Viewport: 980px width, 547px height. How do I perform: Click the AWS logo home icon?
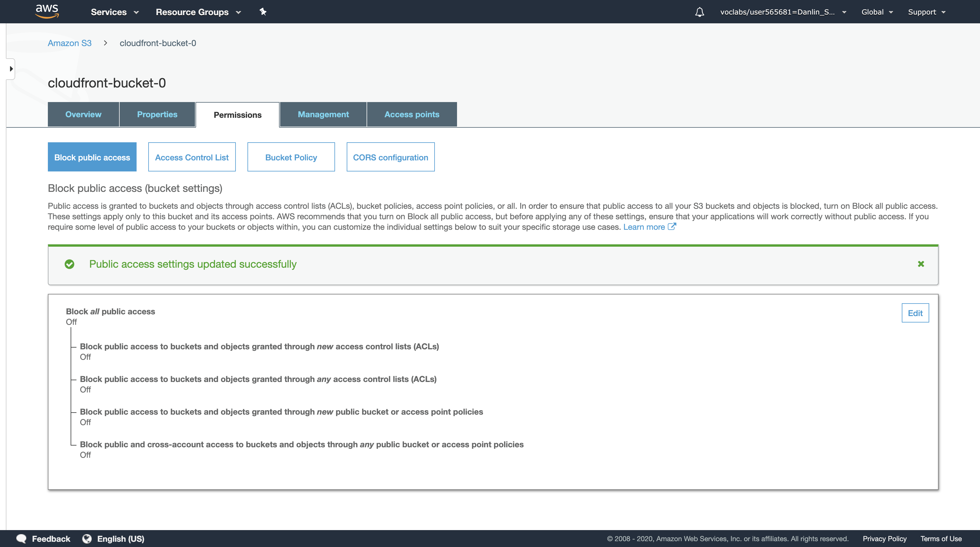tap(47, 11)
